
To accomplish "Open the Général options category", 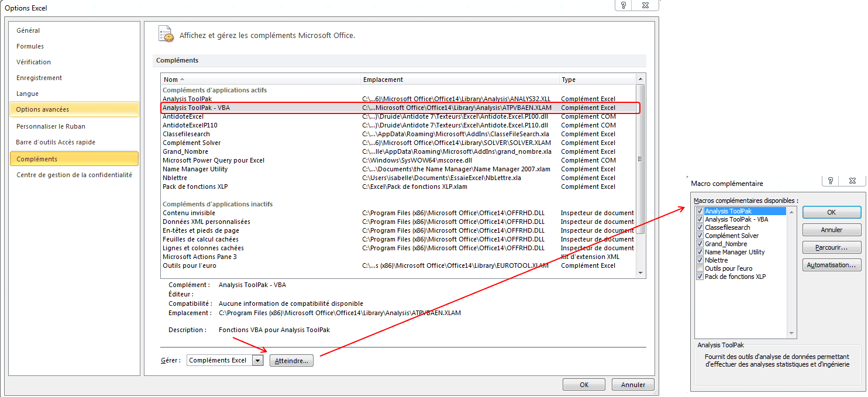I will [x=74, y=30].
